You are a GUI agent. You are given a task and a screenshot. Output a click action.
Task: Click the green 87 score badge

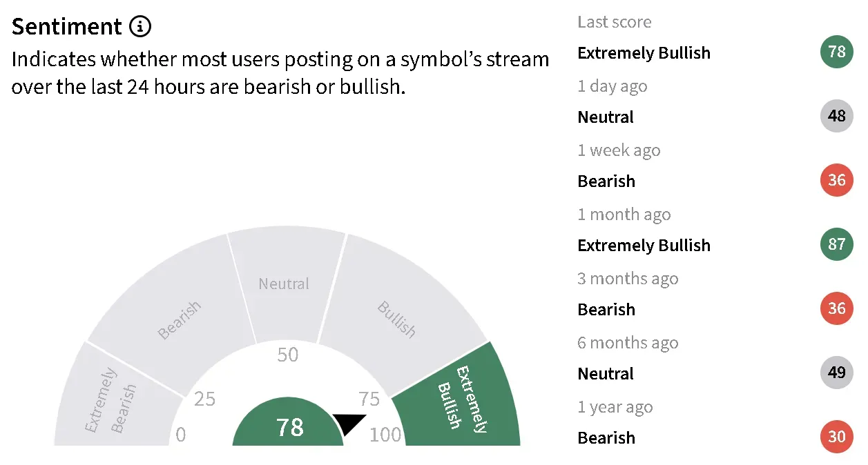click(837, 245)
